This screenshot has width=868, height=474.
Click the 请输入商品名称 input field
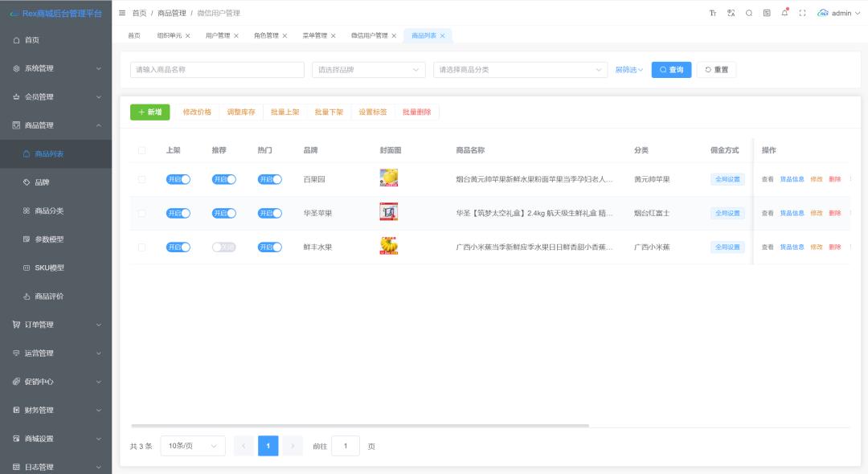(x=217, y=70)
